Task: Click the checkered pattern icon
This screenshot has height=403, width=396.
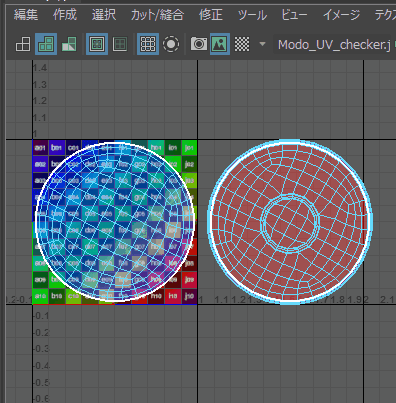Action: point(242,44)
